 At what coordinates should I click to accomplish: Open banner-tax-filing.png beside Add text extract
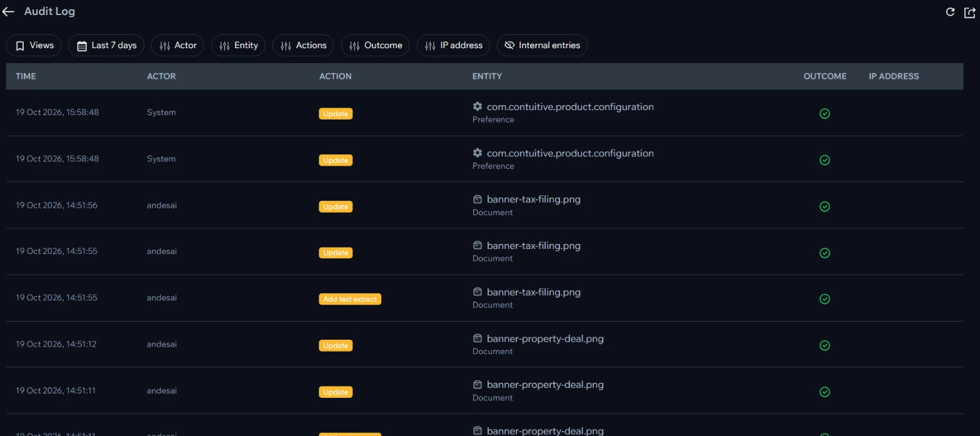tap(534, 292)
